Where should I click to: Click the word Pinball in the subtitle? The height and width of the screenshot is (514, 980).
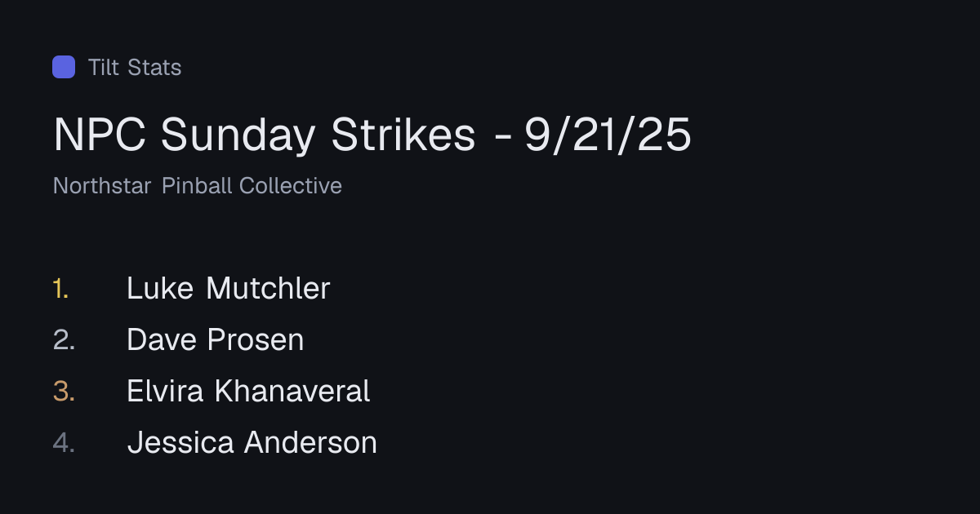coord(196,186)
